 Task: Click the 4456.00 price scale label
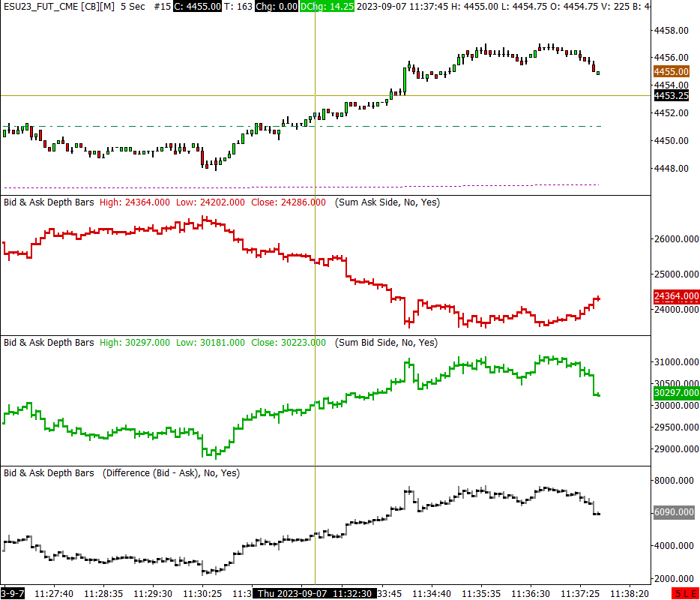(671, 57)
